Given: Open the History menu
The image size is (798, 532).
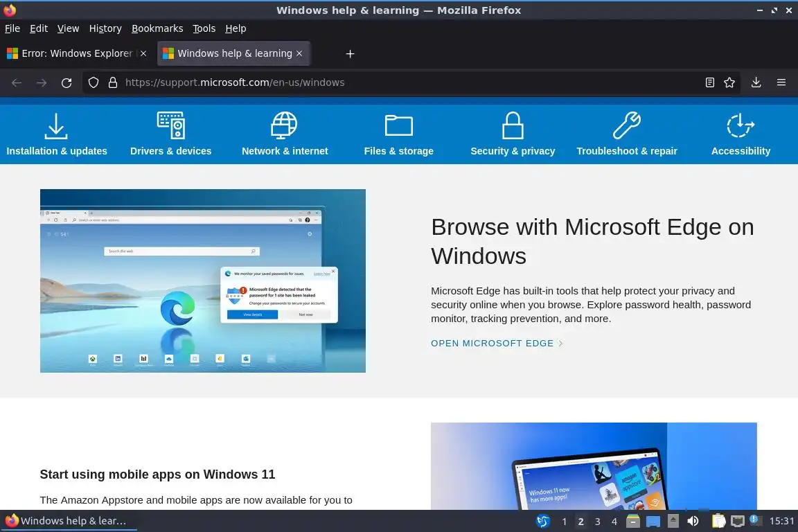Looking at the screenshot, I should click(x=105, y=28).
